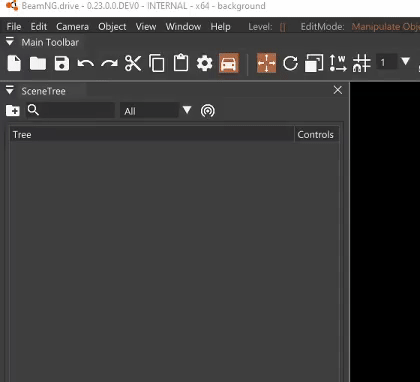Copy the selected object
The width and height of the screenshot is (420, 382).
(x=157, y=63)
